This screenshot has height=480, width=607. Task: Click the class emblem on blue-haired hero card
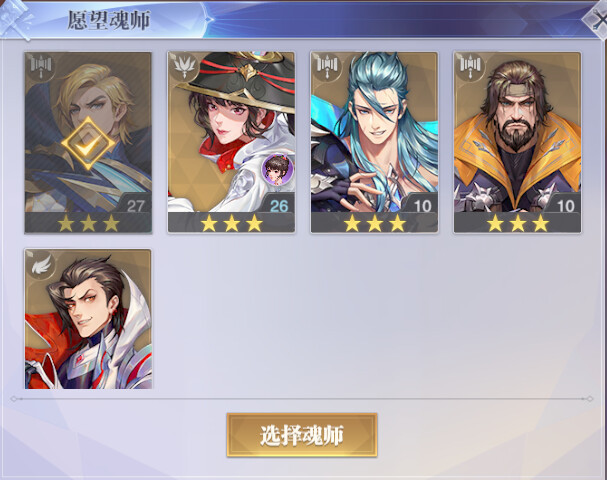[328, 68]
